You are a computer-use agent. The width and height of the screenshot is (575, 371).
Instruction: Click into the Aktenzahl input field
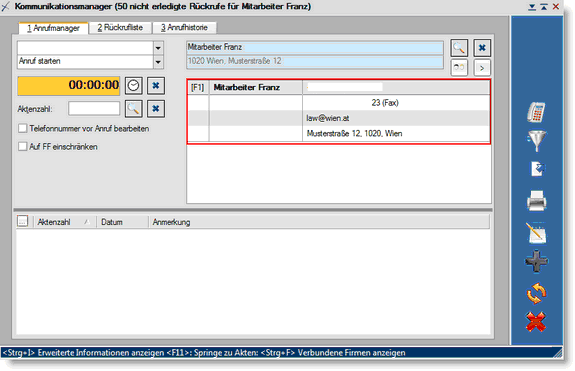[x=94, y=109]
